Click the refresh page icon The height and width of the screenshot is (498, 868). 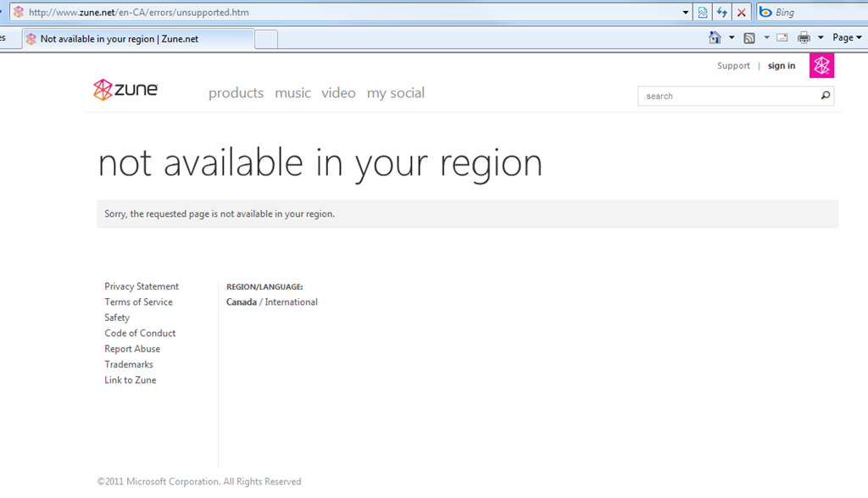pyautogui.click(x=722, y=12)
